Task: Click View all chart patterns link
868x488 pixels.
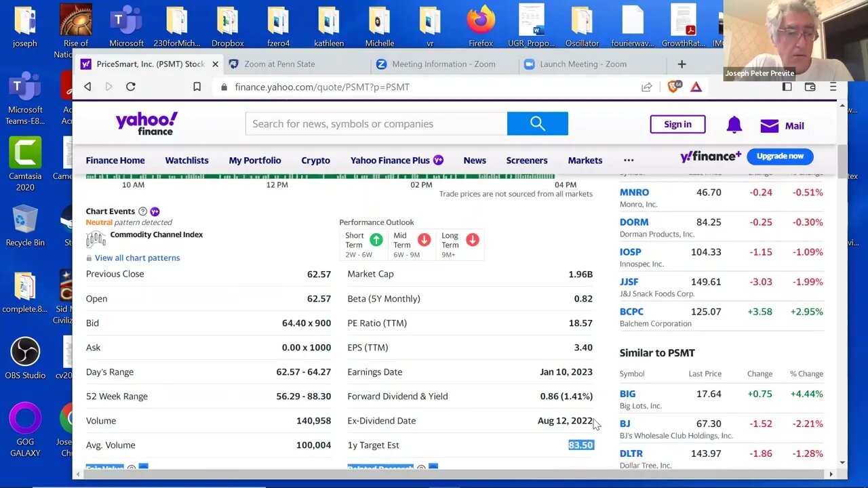Action: tap(137, 258)
